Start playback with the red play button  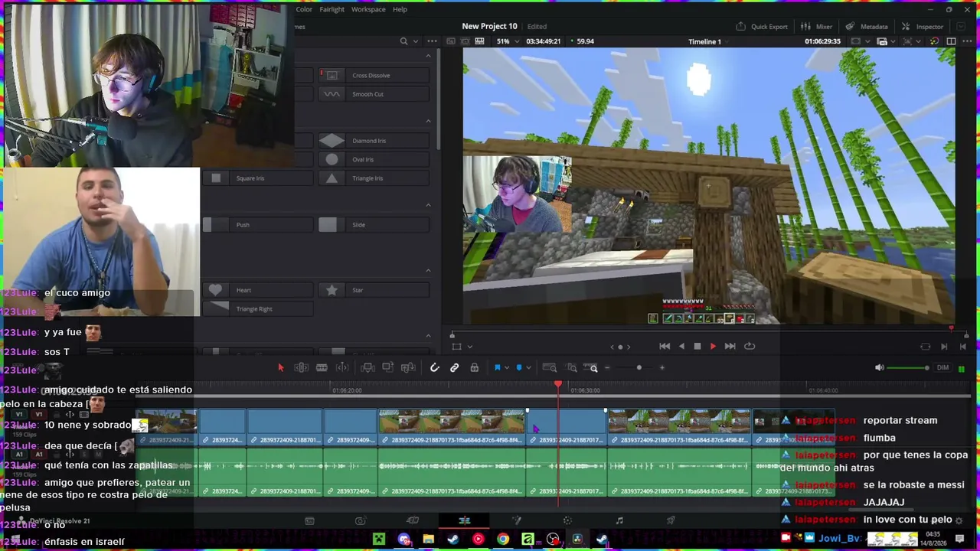coord(713,346)
